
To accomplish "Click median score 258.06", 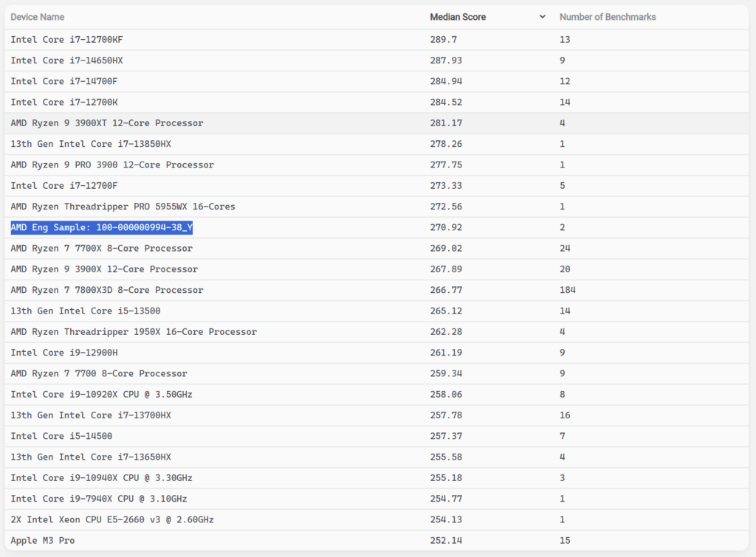I will 446,394.
